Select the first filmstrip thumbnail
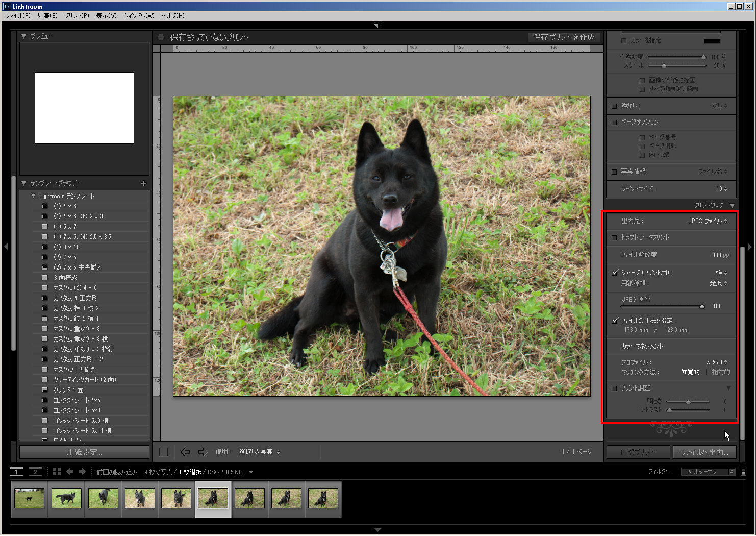The height and width of the screenshot is (536, 756). click(x=29, y=498)
